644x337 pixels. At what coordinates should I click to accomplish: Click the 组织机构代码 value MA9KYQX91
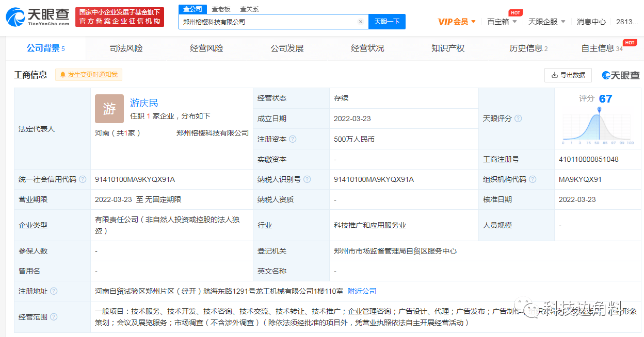(x=581, y=179)
